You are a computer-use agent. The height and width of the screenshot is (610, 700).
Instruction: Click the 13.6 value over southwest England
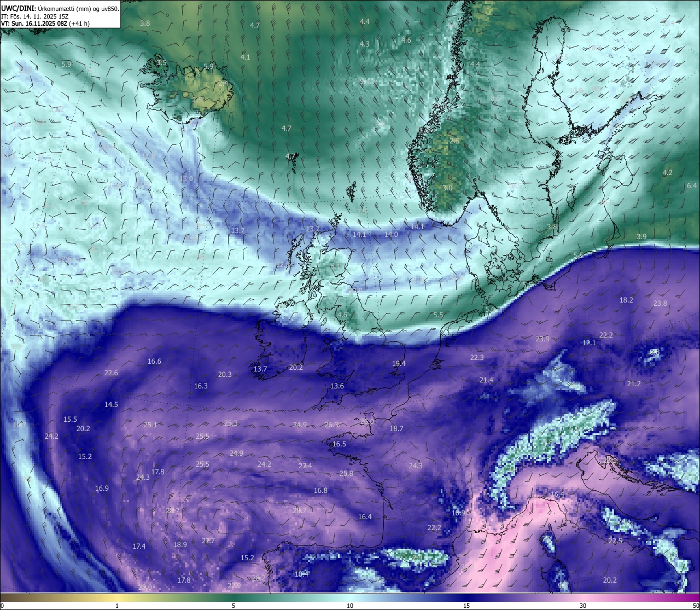(337, 386)
